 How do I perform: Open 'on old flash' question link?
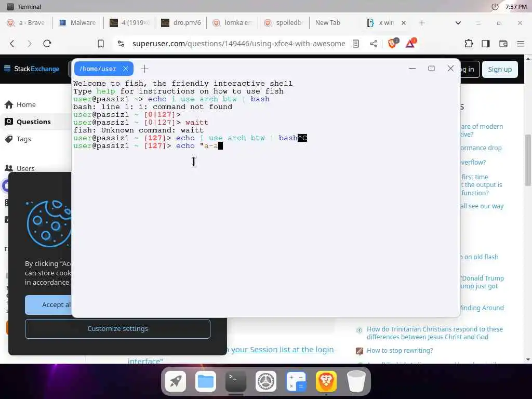tap(480, 257)
